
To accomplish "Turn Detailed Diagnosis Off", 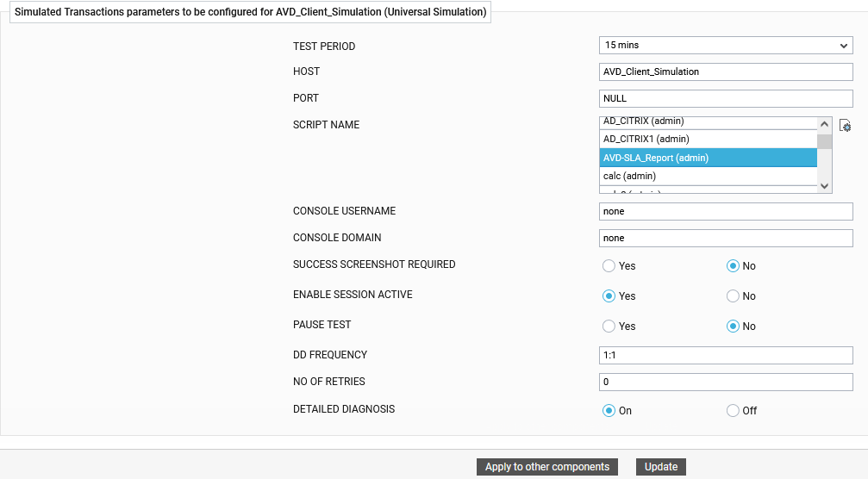I will pyautogui.click(x=734, y=411).
